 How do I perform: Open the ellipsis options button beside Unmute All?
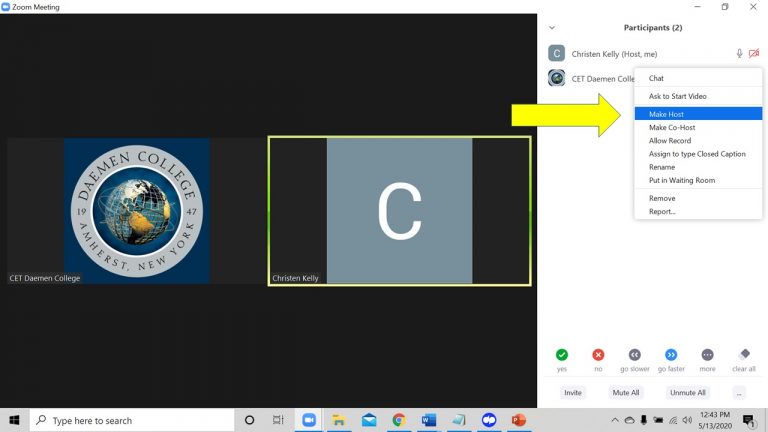pyautogui.click(x=739, y=392)
